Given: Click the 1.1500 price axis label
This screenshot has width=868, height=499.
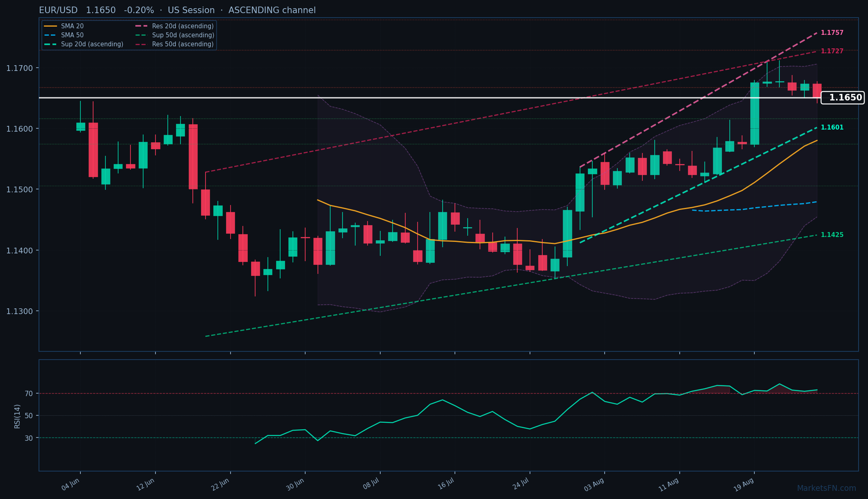Looking at the screenshot, I should [x=20, y=189].
